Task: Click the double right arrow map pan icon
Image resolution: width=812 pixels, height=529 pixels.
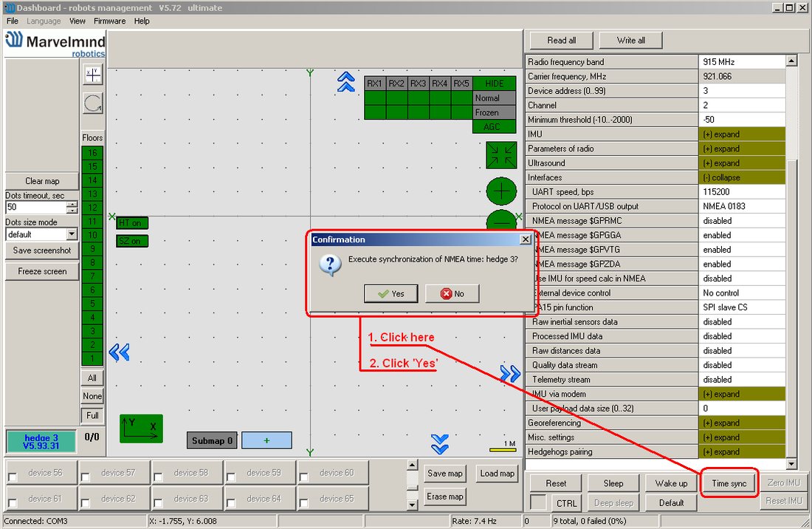Action: pos(510,373)
